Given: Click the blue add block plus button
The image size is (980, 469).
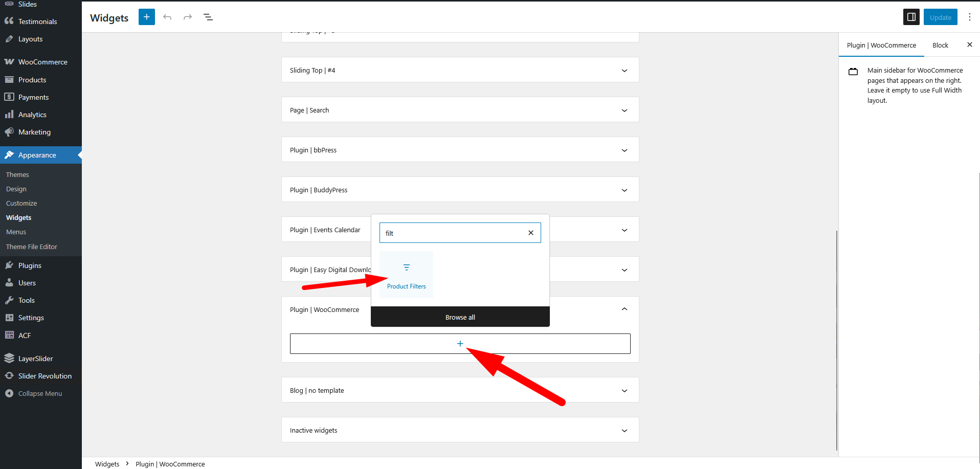Looking at the screenshot, I should pos(147,17).
